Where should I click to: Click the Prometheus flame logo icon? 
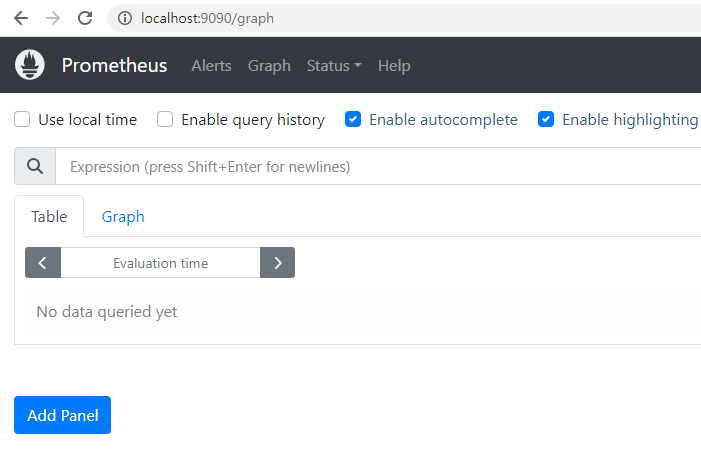tap(30, 65)
